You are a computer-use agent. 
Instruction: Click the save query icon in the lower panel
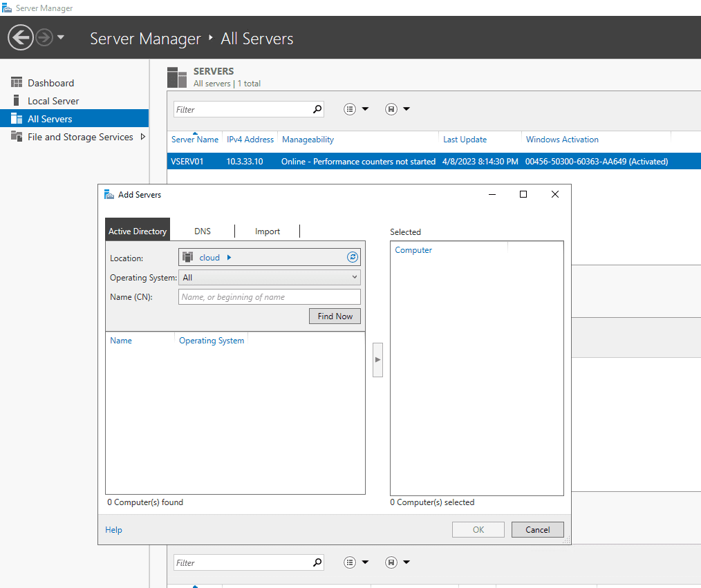[x=391, y=562]
